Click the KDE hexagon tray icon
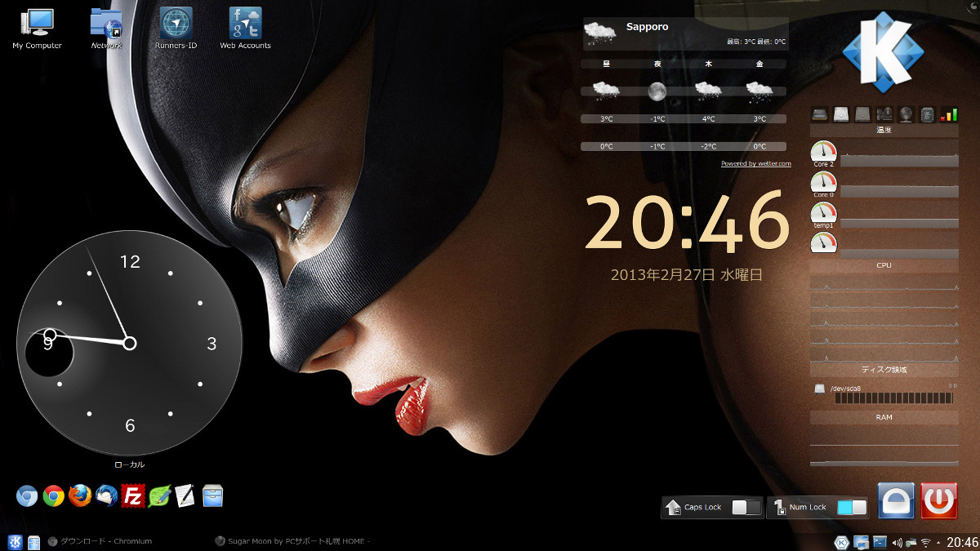The height and width of the screenshot is (551, 980). (842, 543)
